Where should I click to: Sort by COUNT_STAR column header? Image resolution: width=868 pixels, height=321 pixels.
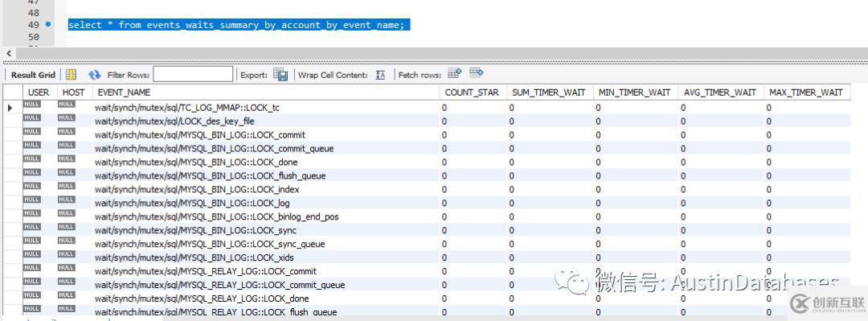pos(473,93)
